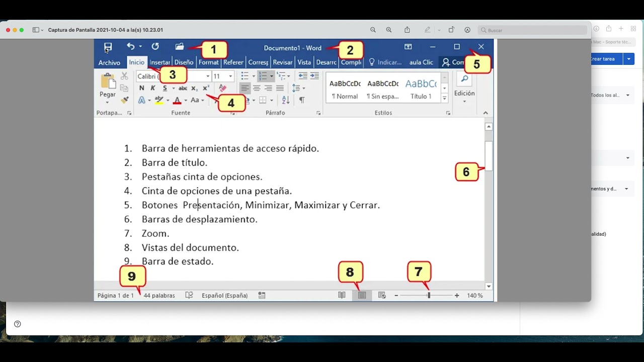Switch to the Diseño ribbon tab
The image size is (644, 362).
[184, 62]
